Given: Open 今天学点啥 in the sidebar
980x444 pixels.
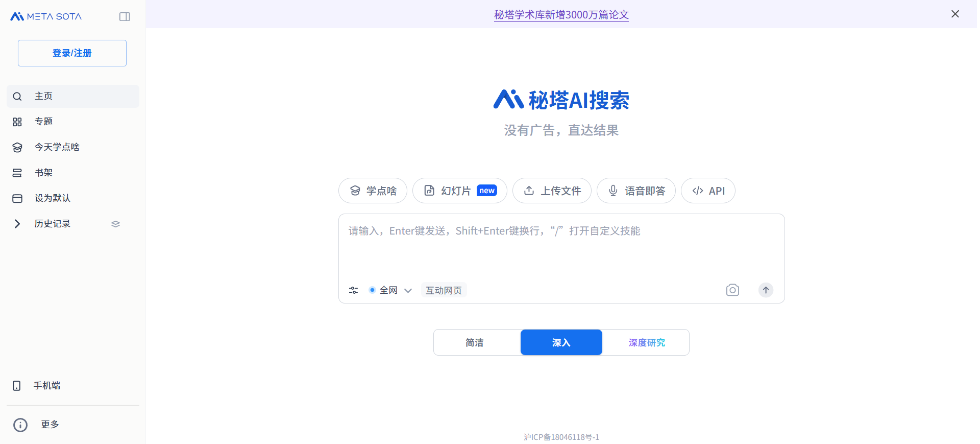Looking at the screenshot, I should [73, 147].
